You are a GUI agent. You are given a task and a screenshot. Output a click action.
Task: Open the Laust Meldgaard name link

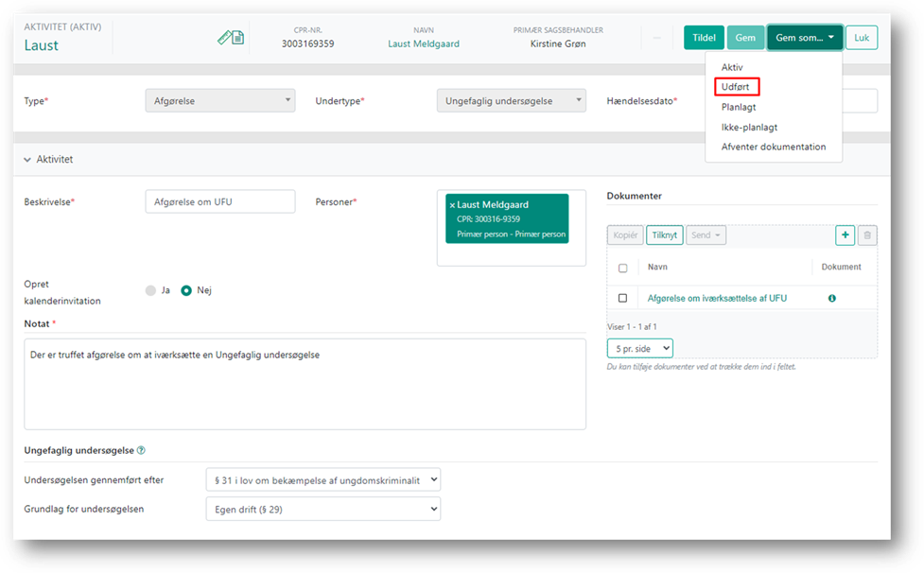pos(424,43)
